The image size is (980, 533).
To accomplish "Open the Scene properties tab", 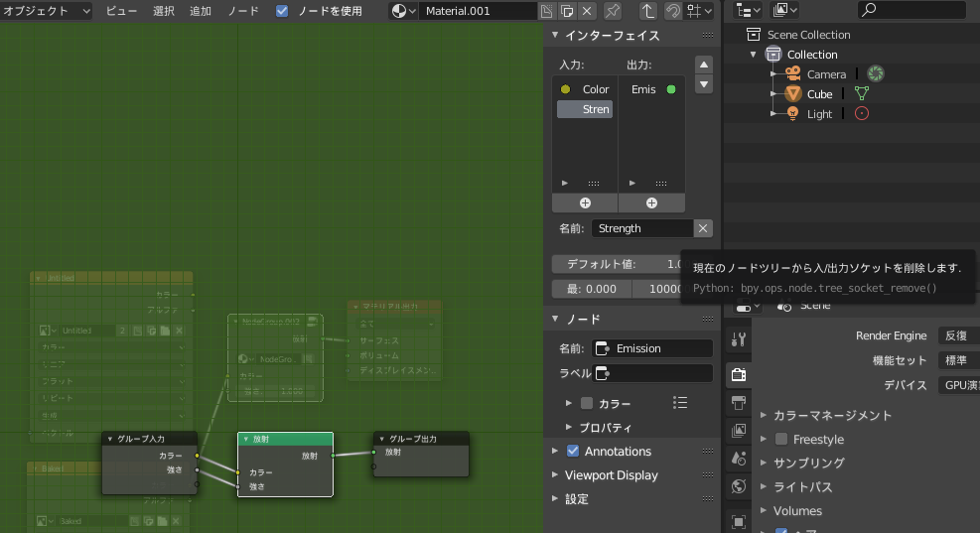I will pos(738,459).
